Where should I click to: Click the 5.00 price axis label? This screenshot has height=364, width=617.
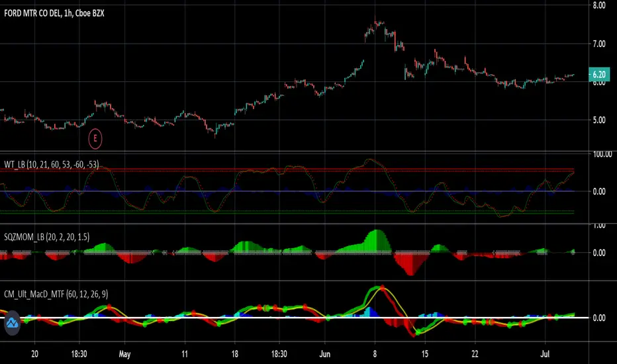coord(599,120)
